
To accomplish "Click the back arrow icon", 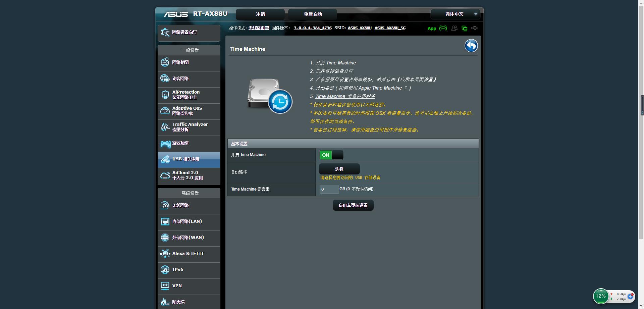I will [x=471, y=46].
